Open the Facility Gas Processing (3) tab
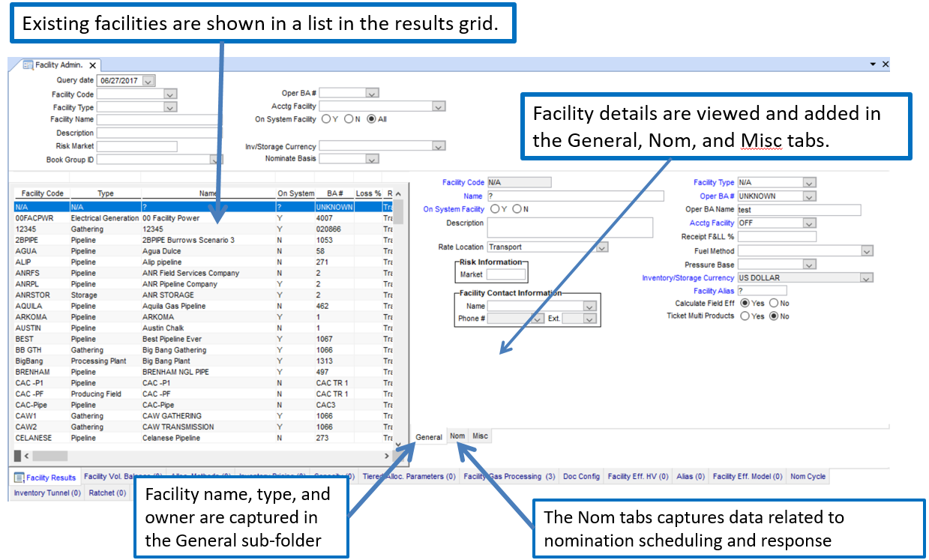929x560 pixels. click(509, 477)
